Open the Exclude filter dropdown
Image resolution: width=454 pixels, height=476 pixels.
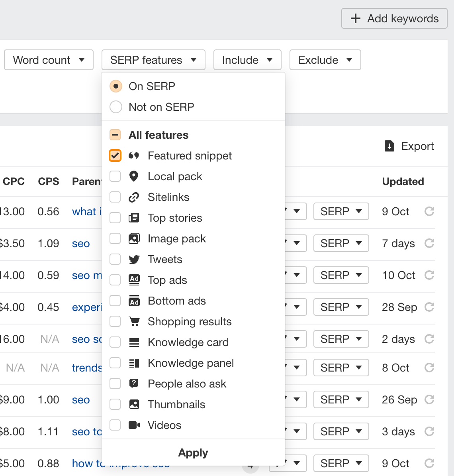(325, 60)
